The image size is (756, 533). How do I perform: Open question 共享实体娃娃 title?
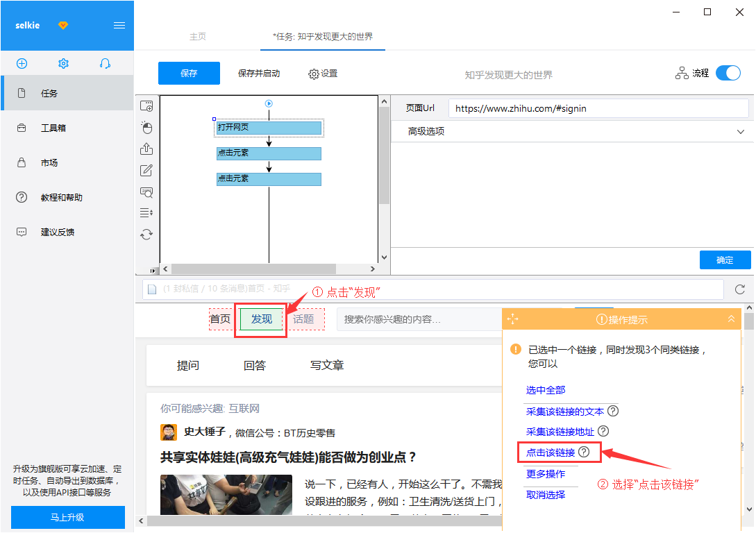pyautogui.click(x=288, y=457)
